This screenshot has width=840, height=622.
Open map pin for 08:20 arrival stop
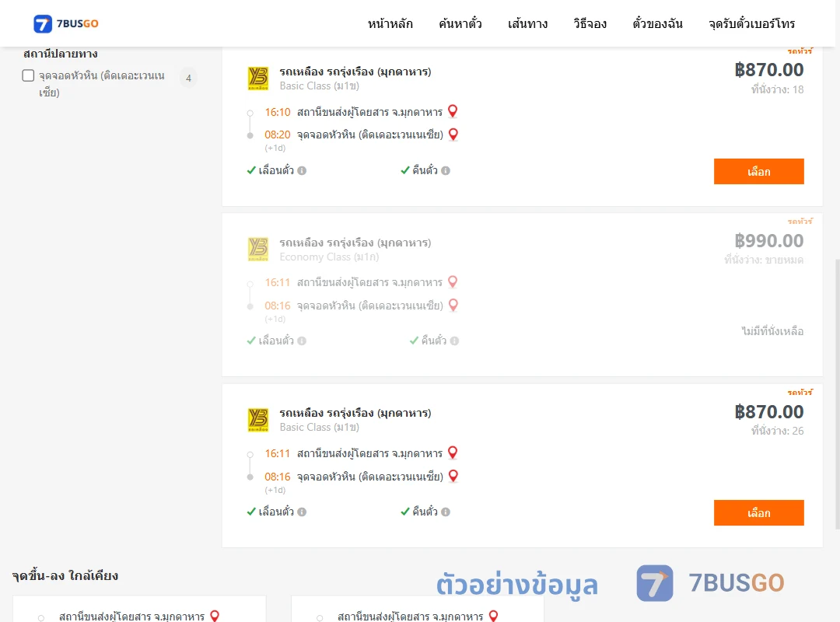click(453, 135)
